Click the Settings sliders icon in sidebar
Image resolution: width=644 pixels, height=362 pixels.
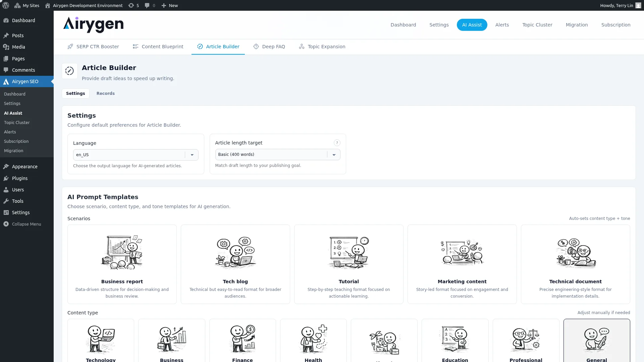coord(6,213)
